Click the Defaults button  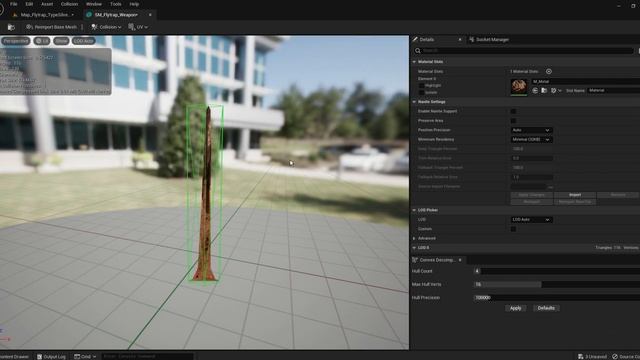pos(546,308)
